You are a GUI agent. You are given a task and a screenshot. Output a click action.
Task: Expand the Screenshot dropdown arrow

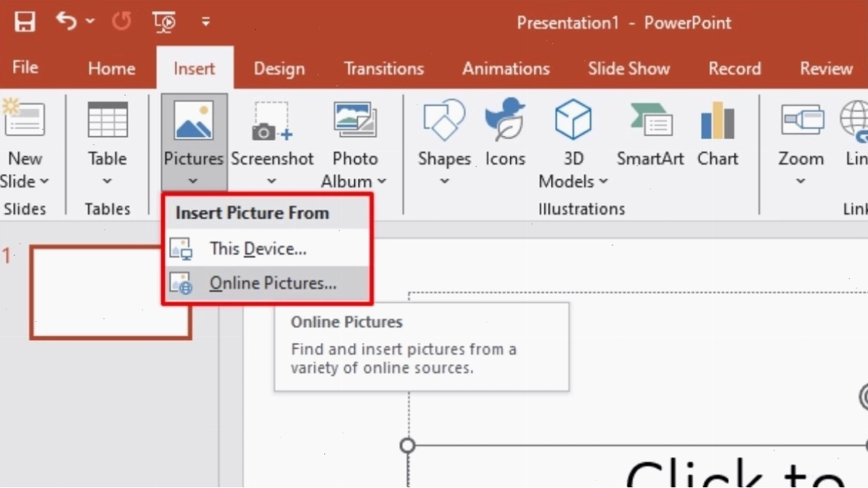271,181
